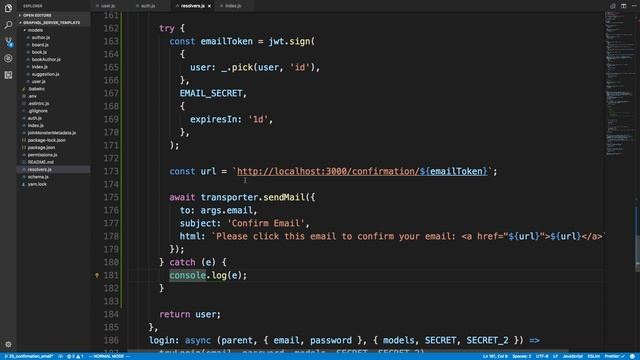
Task: Select resolvers.js in the file tree
Action: pos(53,169)
